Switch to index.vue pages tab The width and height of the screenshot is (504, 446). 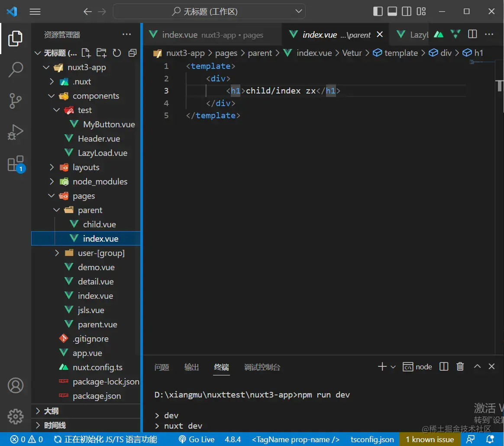pyautogui.click(x=213, y=34)
